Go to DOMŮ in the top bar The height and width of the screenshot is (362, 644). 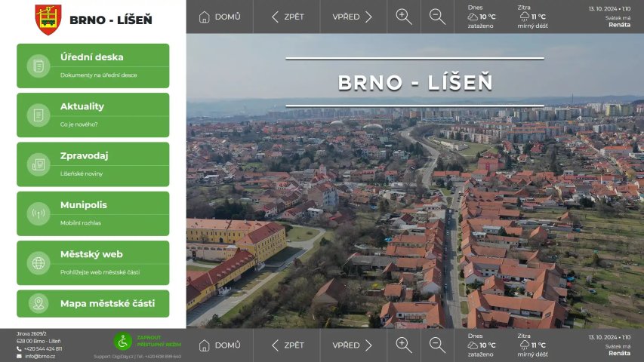click(x=220, y=17)
